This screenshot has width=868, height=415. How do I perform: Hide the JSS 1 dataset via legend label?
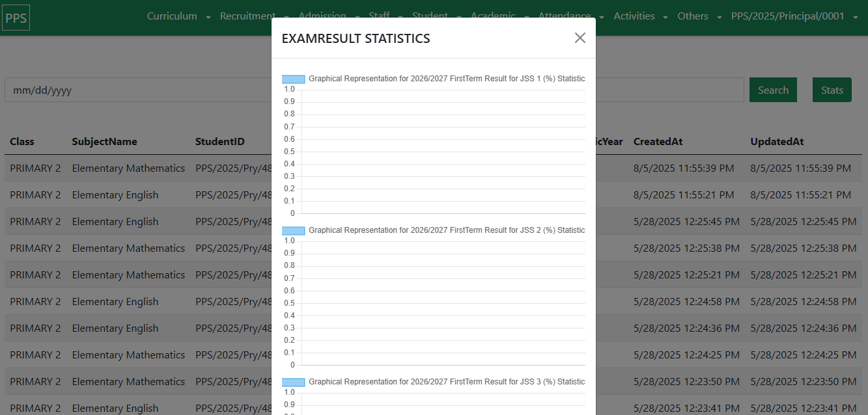tap(446, 79)
